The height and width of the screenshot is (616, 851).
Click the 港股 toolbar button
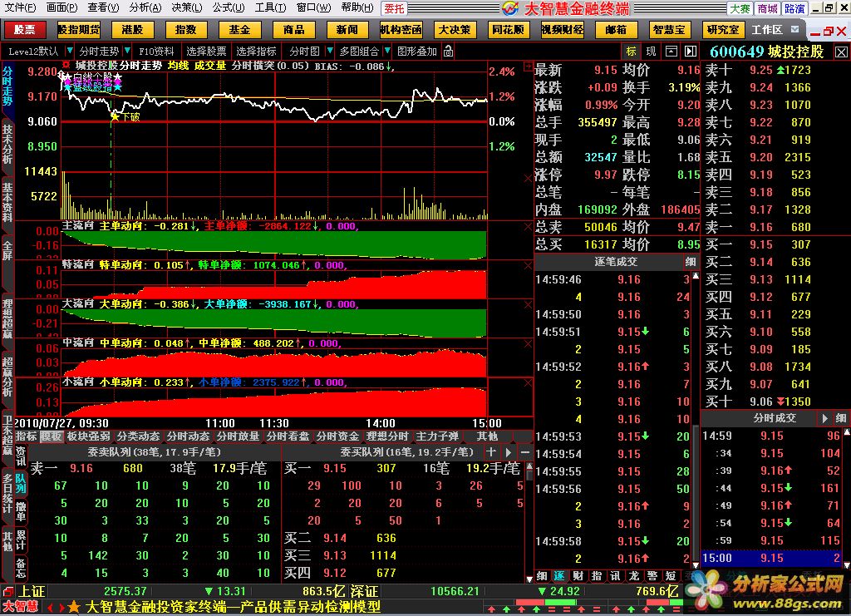(x=132, y=30)
